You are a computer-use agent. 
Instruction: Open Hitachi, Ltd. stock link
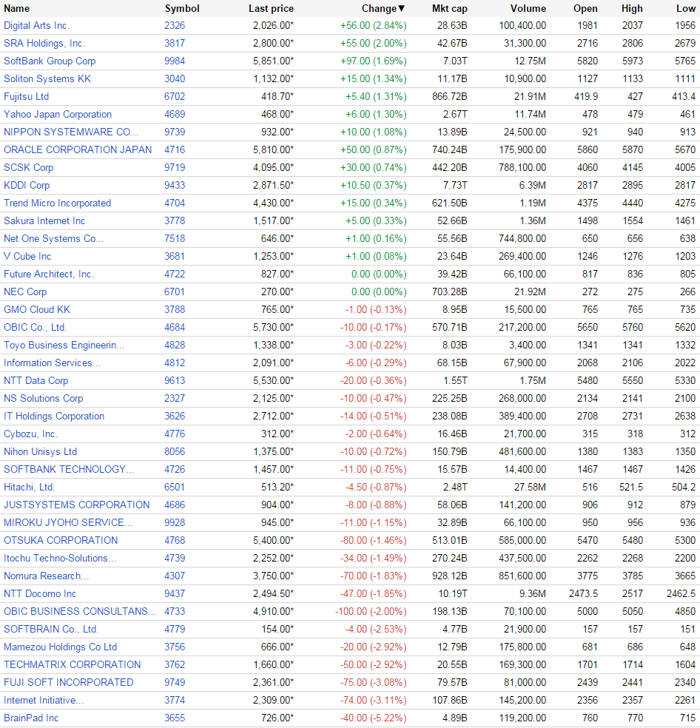30,487
